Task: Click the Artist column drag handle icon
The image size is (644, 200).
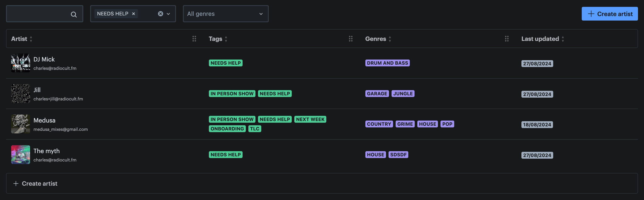Action: (194, 39)
